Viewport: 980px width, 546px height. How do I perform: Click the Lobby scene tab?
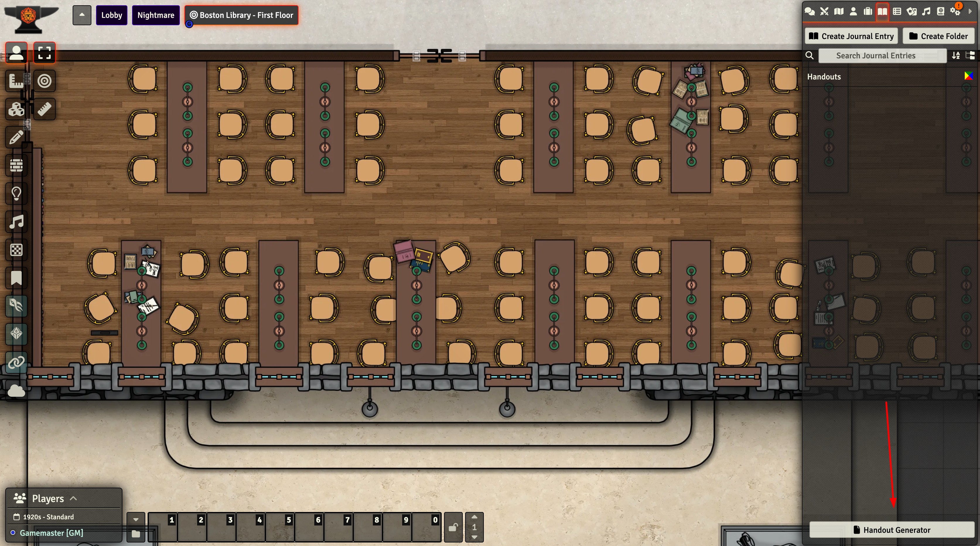pyautogui.click(x=111, y=14)
